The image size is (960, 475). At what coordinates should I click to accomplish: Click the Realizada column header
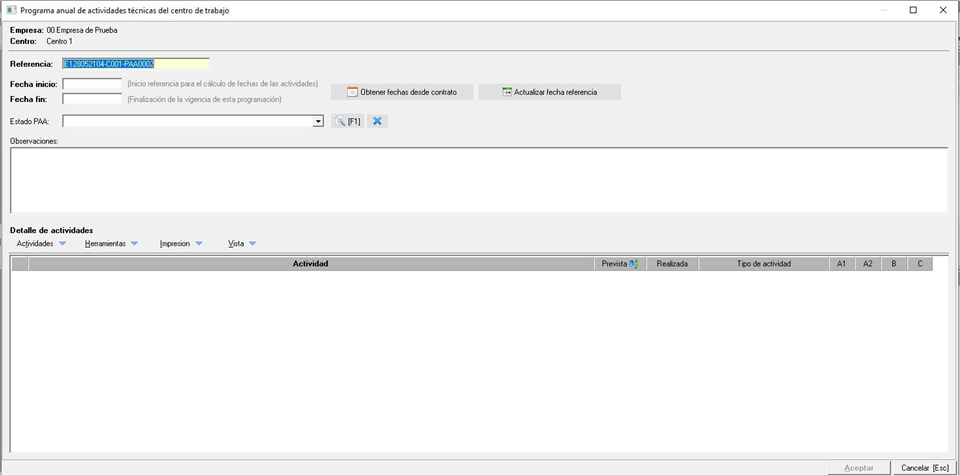pyautogui.click(x=672, y=264)
